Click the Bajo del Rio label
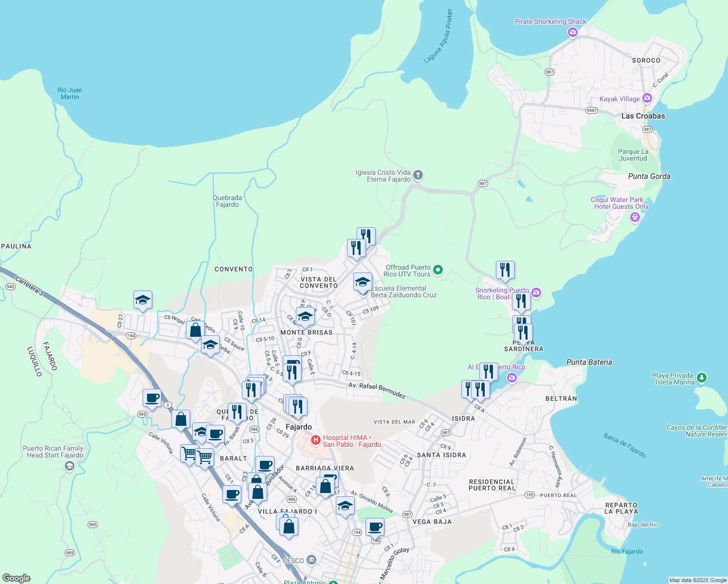This screenshot has height=584, width=728. 643,525
